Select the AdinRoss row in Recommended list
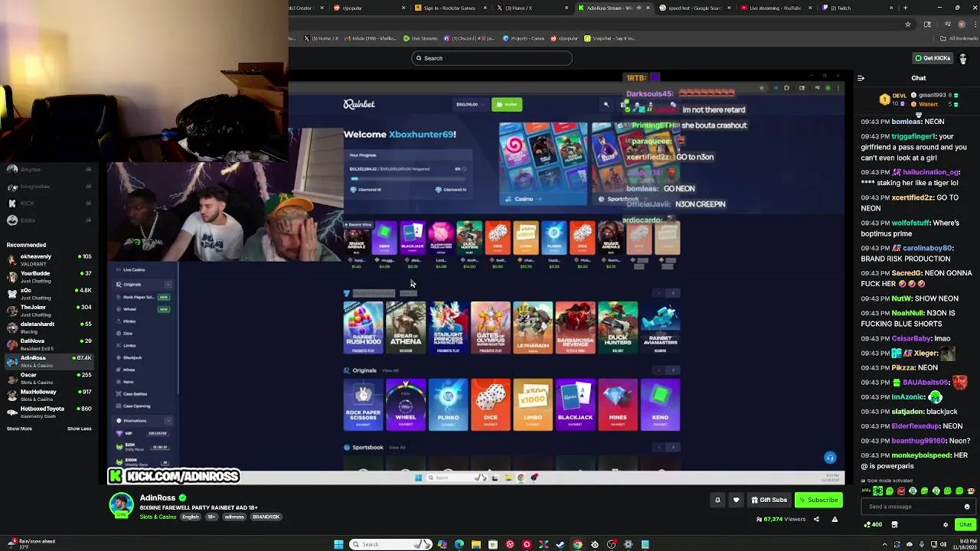This screenshot has height=551, width=980. (50, 361)
